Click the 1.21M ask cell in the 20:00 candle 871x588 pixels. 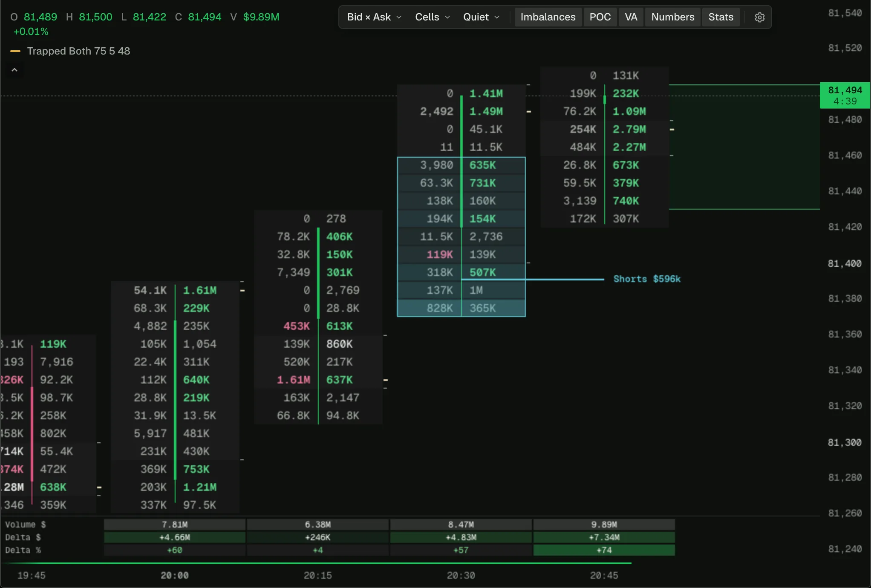coord(199,487)
